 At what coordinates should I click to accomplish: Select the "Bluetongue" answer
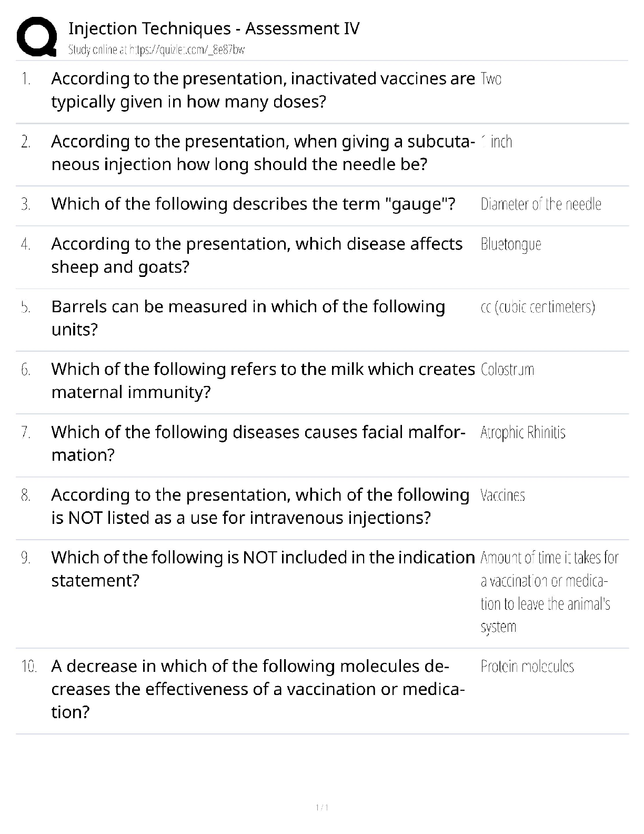510,244
